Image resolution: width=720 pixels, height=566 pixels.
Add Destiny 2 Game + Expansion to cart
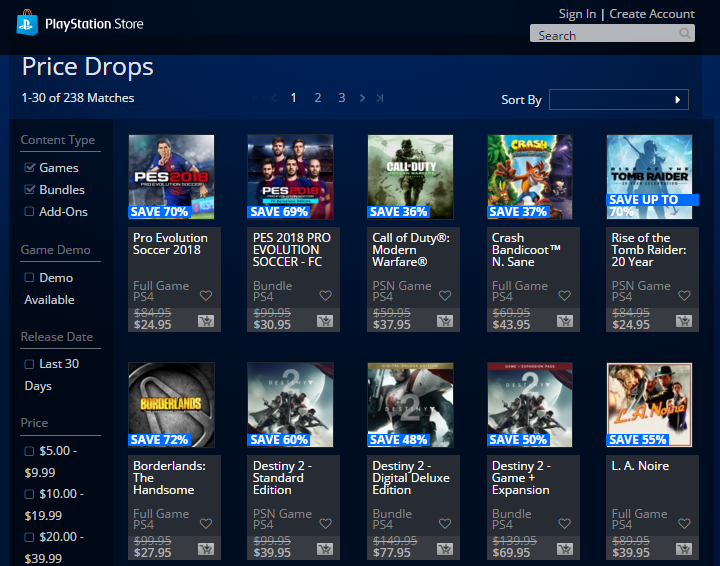[x=565, y=549]
